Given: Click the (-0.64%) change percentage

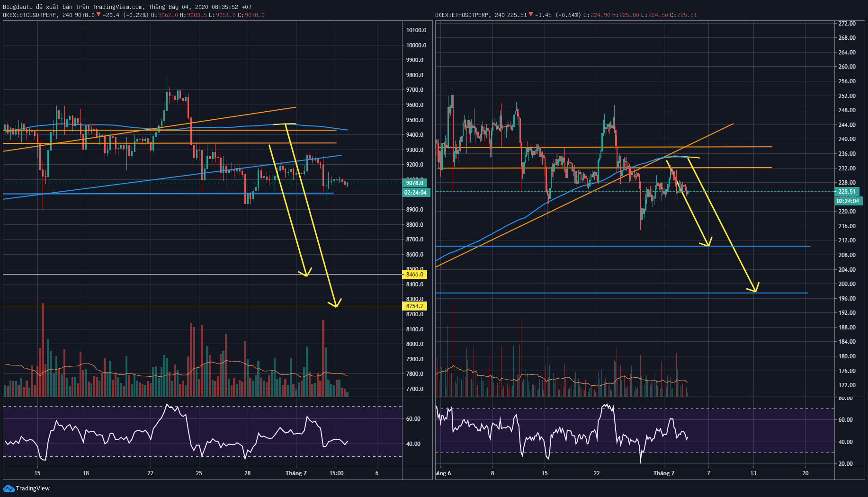Looking at the screenshot, I should pyautogui.click(x=568, y=15).
